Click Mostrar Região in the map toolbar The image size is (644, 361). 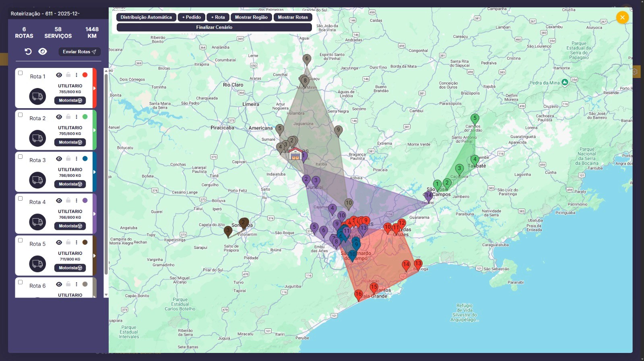251,17
